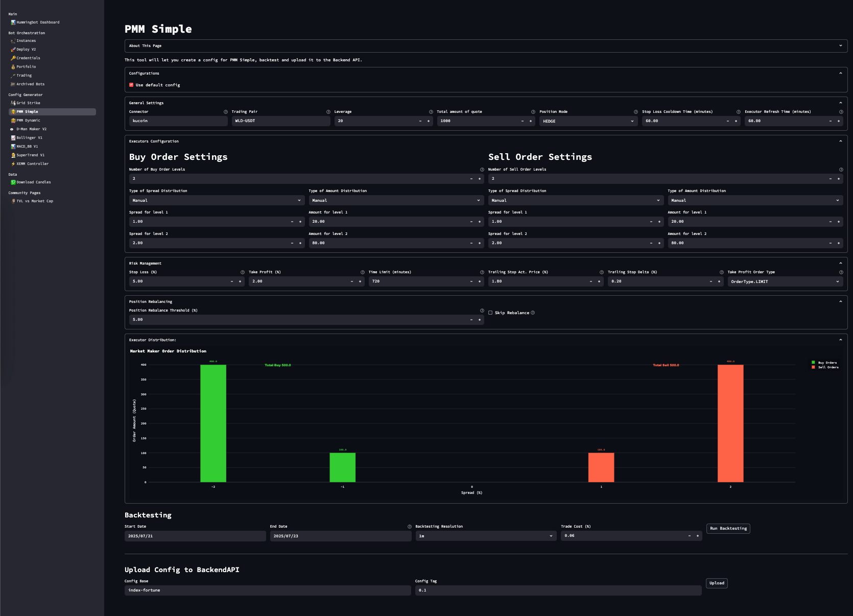Viewport: 853px width, 616px height.
Task: Collapse the Executors Configuration section
Action: click(841, 141)
